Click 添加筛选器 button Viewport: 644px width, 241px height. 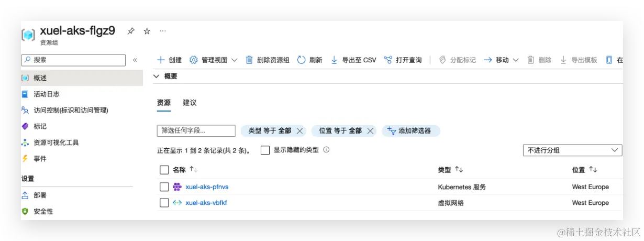click(411, 131)
